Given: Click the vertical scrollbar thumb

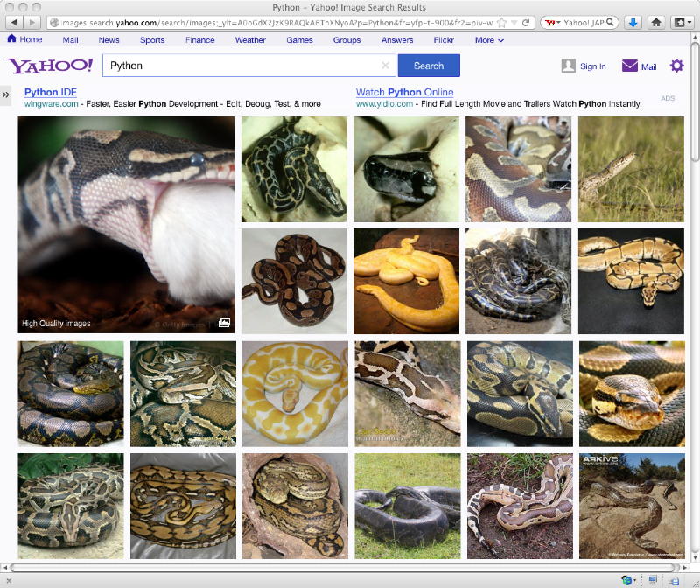Looking at the screenshot, I should (x=695, y=101).
